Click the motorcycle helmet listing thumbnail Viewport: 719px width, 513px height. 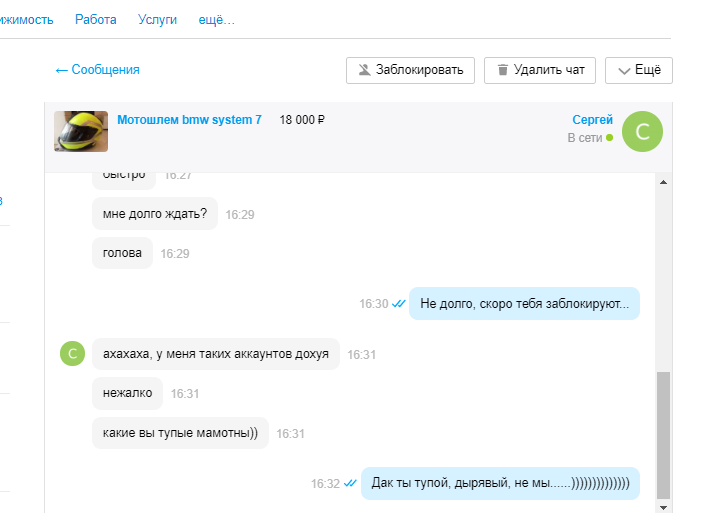81,131
